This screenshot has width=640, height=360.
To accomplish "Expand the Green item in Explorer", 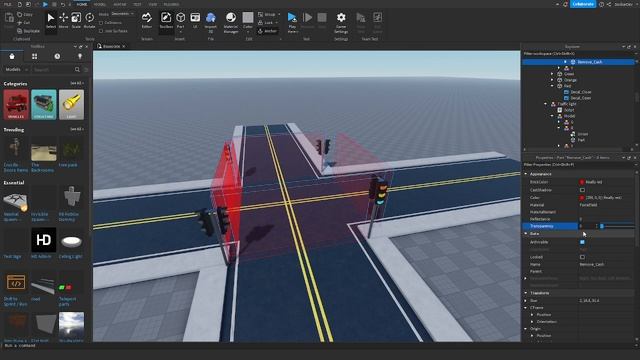I will 552,74.
